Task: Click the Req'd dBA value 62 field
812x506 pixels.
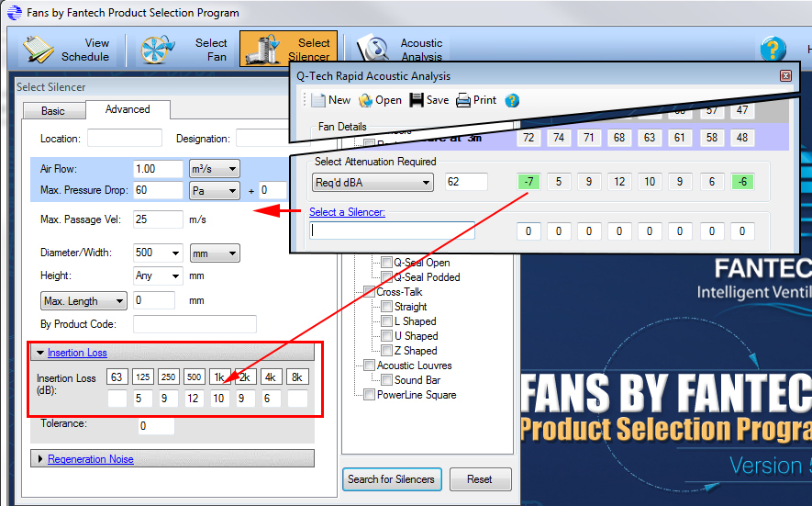Action: (x=466, y=182)
